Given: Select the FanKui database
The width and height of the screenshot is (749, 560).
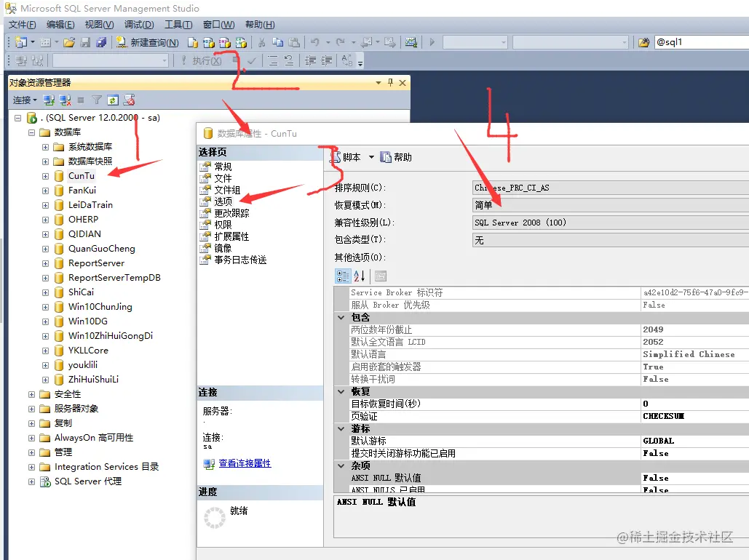Looking at the screenshot, I should click(82, 191).
